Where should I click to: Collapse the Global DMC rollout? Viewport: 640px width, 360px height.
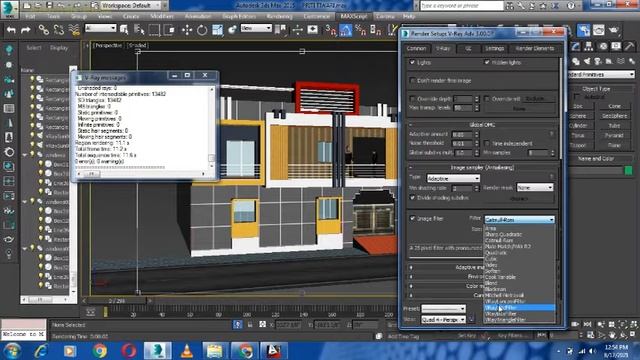click(482, 125)
